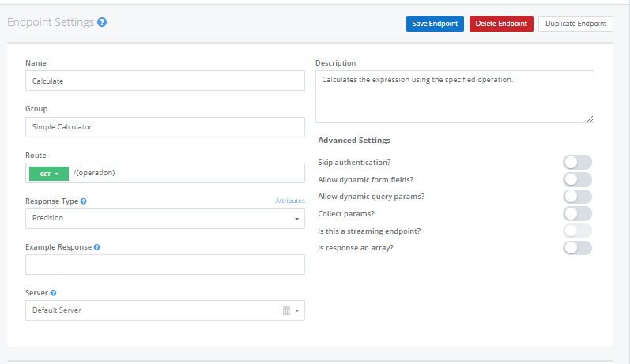The image size is (630, 364).
Task: Edit the Description text area
Action: click(x=455, y=96)
